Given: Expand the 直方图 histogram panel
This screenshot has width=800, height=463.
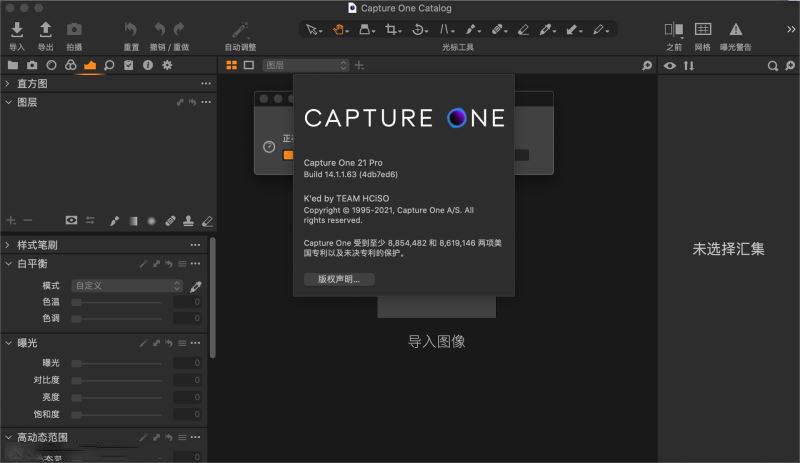Looking at the screenshot, I should 8,83.
